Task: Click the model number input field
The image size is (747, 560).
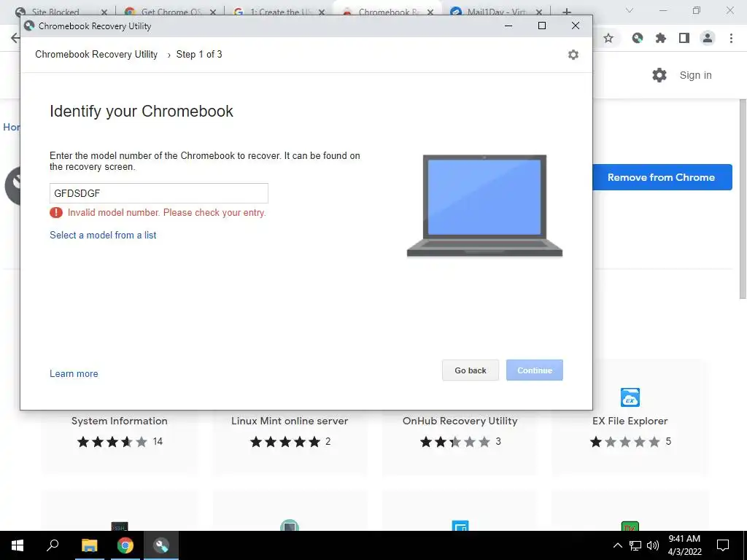Action: [158, 193]
